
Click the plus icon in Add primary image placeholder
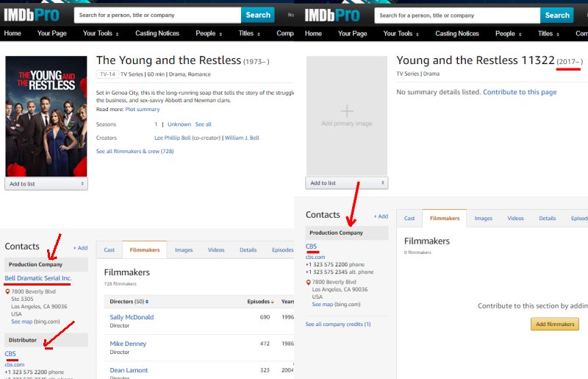click(347, 111)
